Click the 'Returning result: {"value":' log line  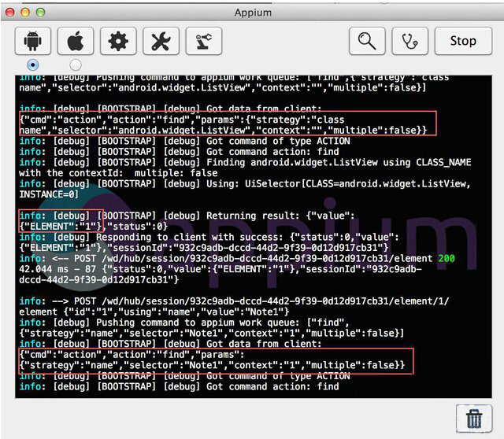[187, 216]
